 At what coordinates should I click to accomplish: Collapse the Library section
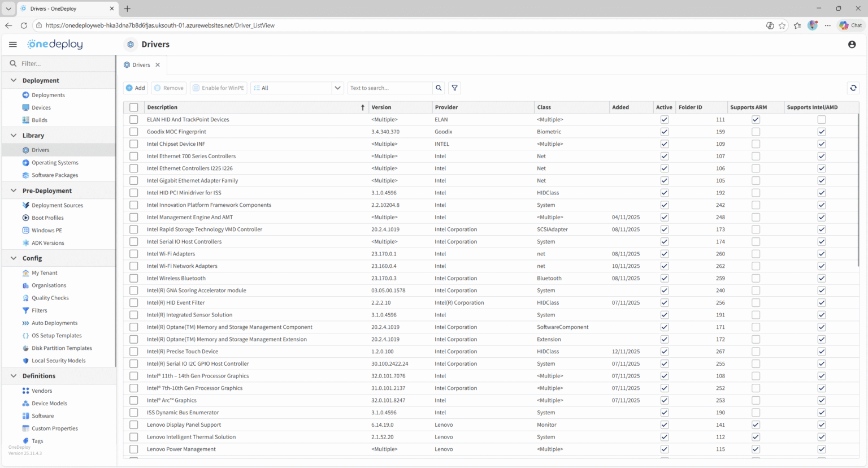coord(14,135)
